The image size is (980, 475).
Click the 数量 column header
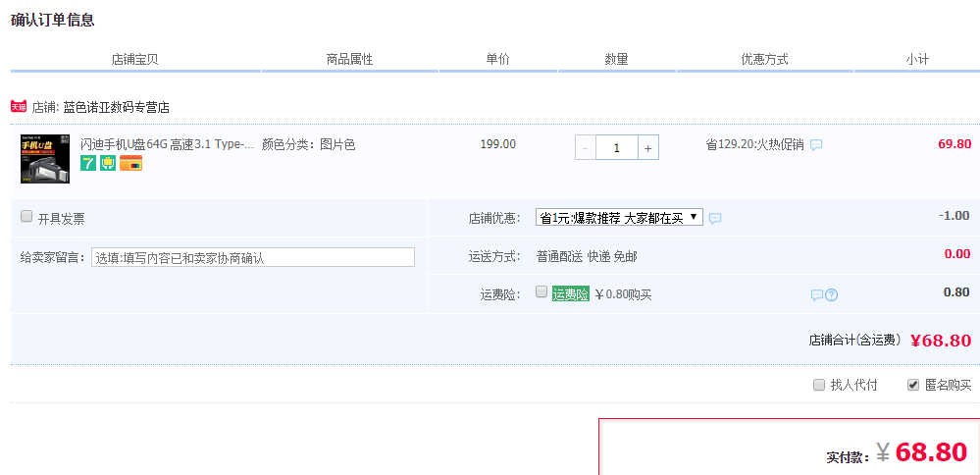tap(616, 59)
